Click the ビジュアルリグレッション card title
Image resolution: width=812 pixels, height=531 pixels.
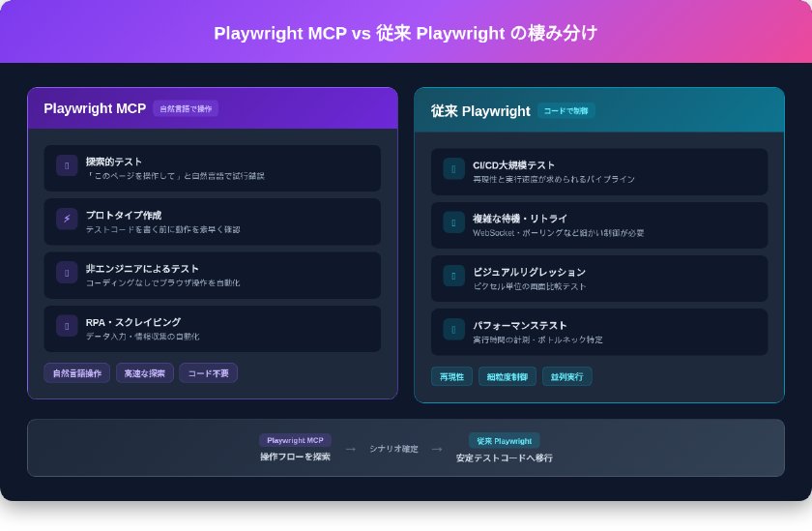click(530, 272)
